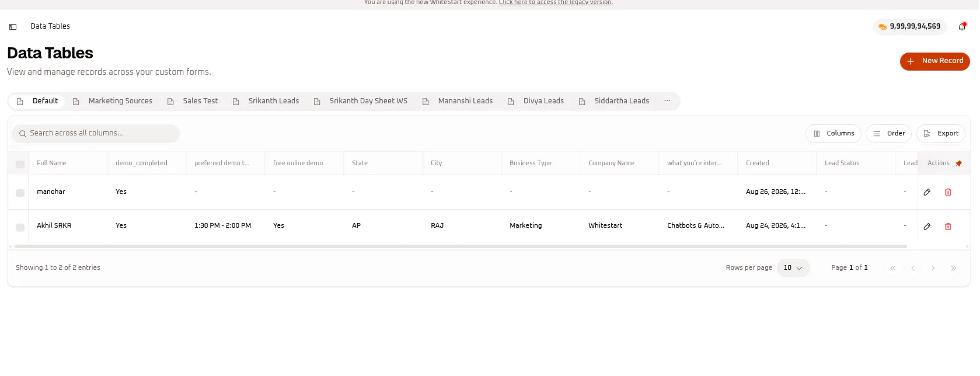Image resolution: width=980 pixels, height=376 pixels.
Task: Check the manohar row checkbox
Action: (x=20, y=193)
